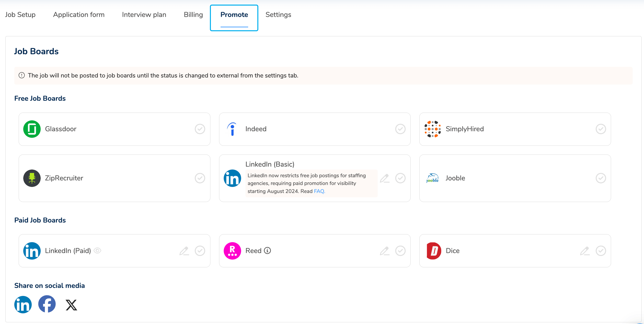Open the LinkedIn FAQ link
Viewport: 644px width, 324px height.
(x=319, y=191)
